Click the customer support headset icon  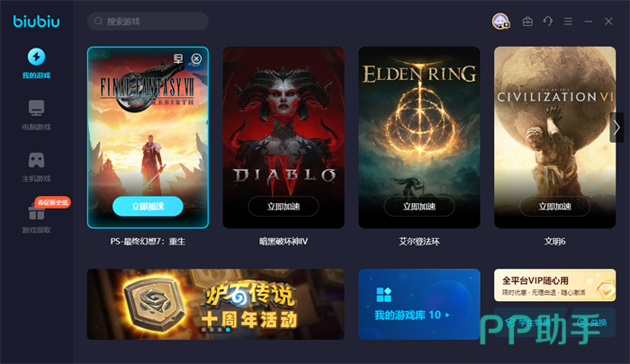coord(548,22)
